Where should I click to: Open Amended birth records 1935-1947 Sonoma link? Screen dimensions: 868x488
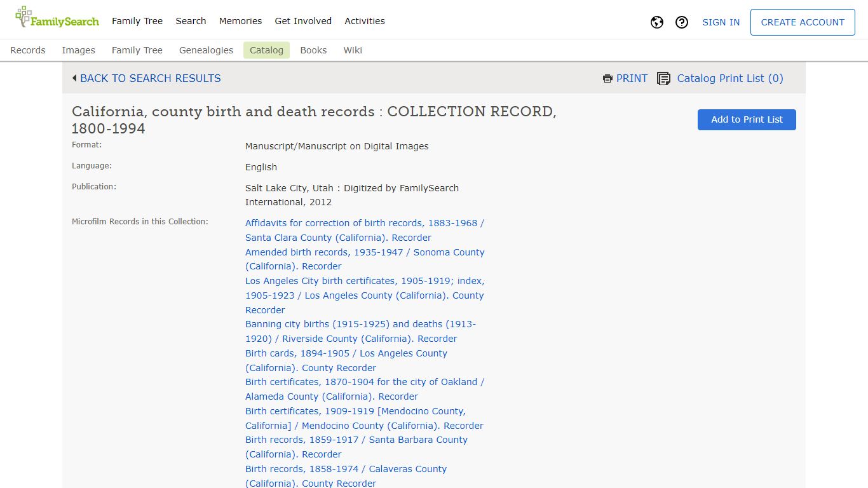tap(365, 259)
